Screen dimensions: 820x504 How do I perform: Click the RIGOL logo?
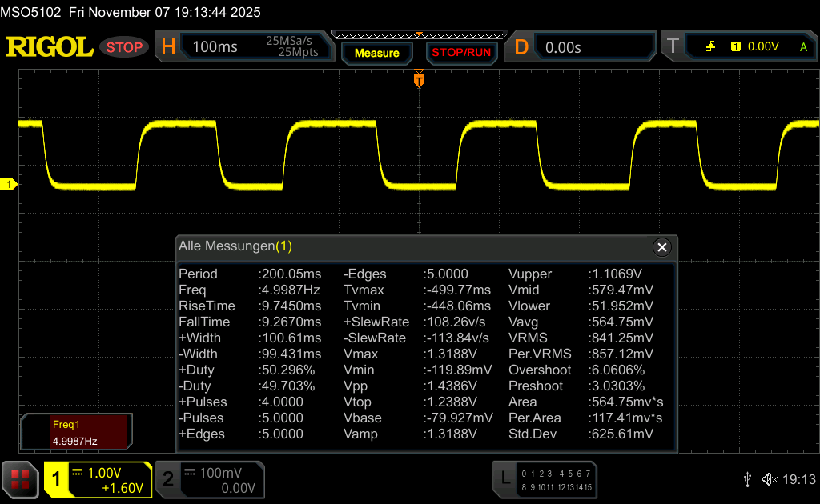pyautogui.click(x=50, y=47)
